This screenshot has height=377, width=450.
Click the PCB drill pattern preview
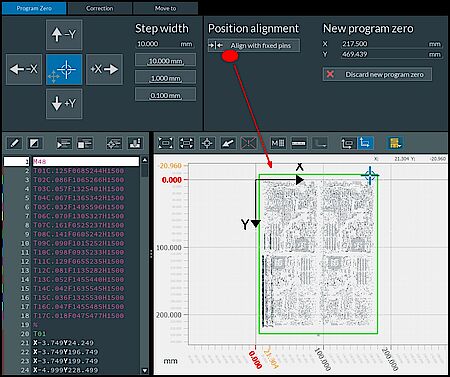(318, 254)
